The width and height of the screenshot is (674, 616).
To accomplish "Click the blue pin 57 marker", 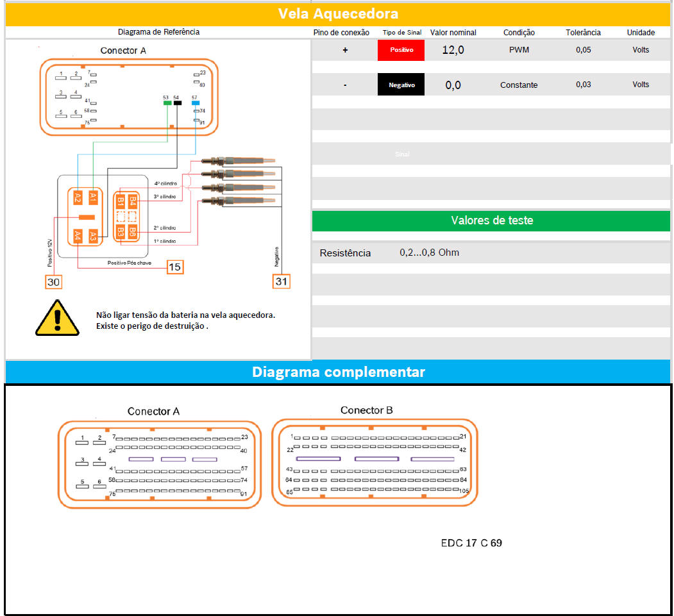I will click(x=196, y=103).
